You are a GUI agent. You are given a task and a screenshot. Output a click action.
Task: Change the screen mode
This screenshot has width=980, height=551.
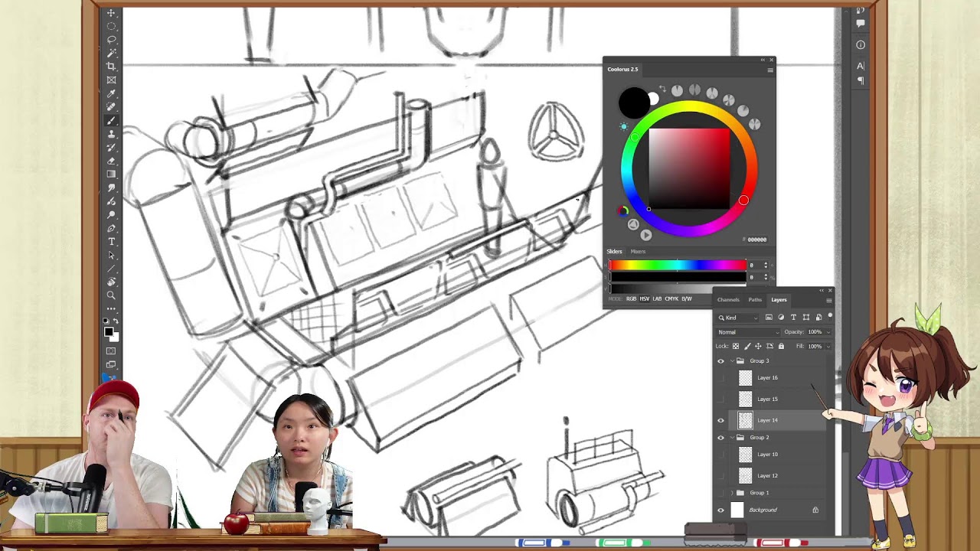point(111,364)
